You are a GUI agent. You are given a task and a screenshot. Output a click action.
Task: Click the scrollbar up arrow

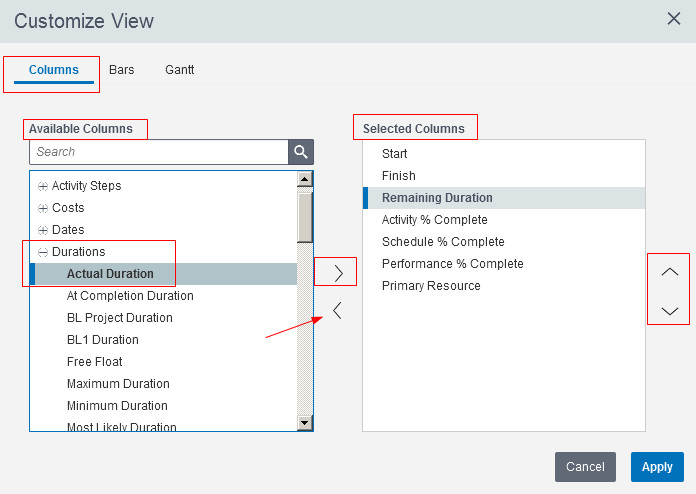[304, 179]
